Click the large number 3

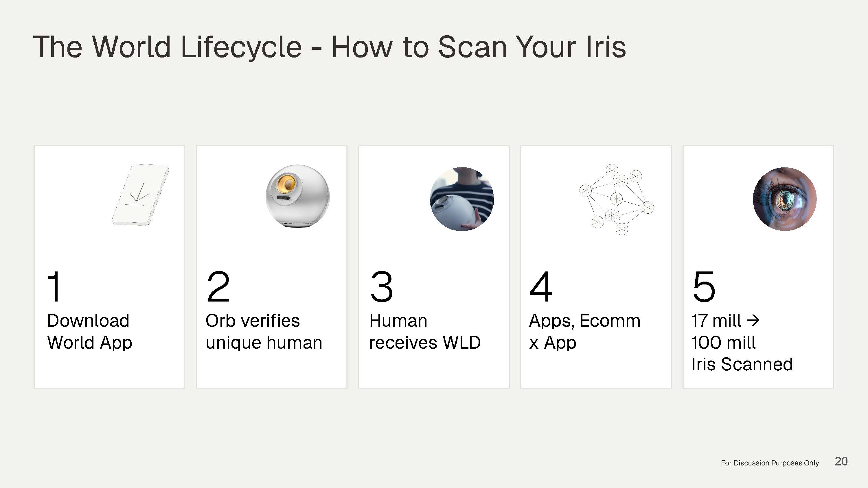coord(381,286)
